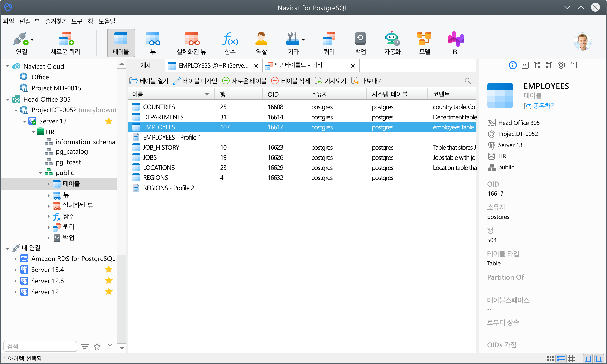Show the DDL pane icon
607x364 pixels.
[x=525, y=65]
